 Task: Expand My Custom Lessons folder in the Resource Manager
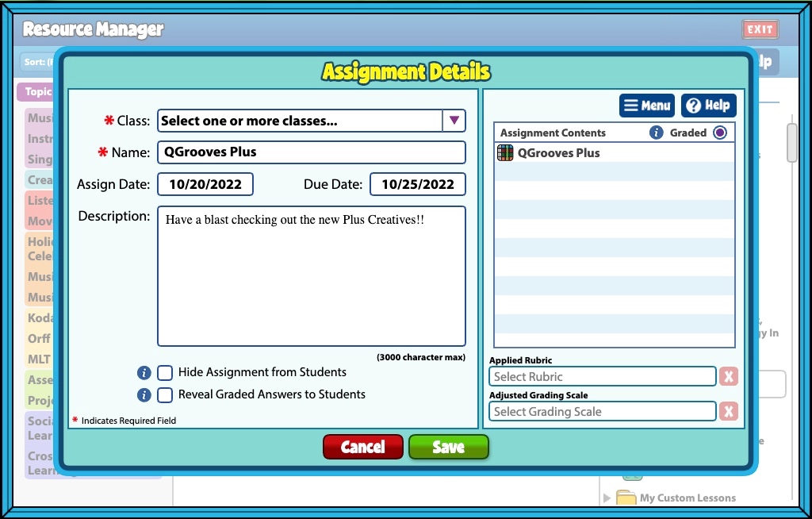point(607,498)
